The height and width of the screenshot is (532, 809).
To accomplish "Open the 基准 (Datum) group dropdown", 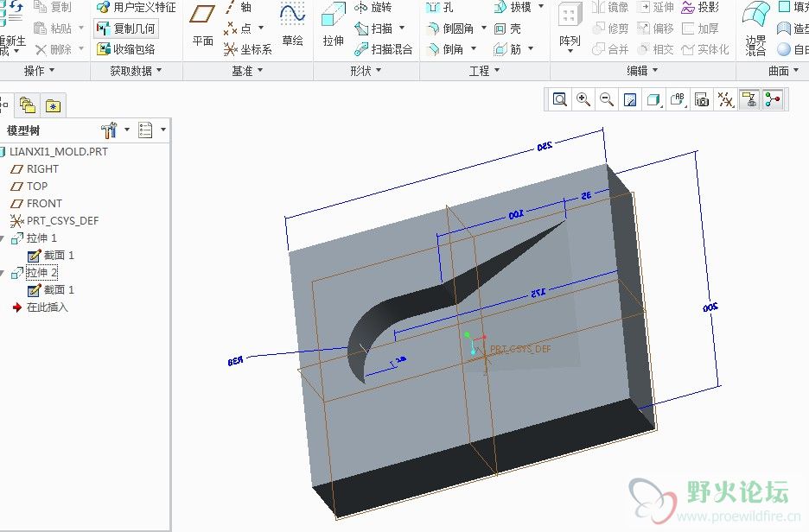I will 247,71.
